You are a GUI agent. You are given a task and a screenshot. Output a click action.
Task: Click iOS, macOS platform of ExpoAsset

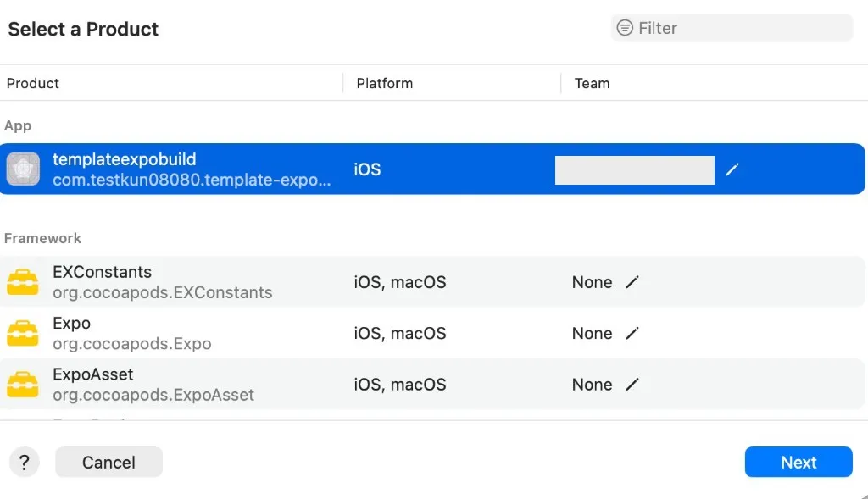[400, 385]
